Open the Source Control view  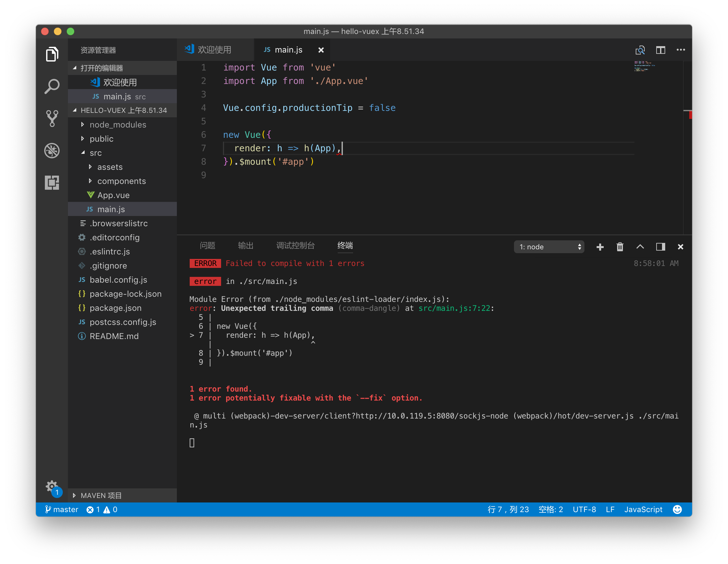pyautogui.click(x=52, y=118)
